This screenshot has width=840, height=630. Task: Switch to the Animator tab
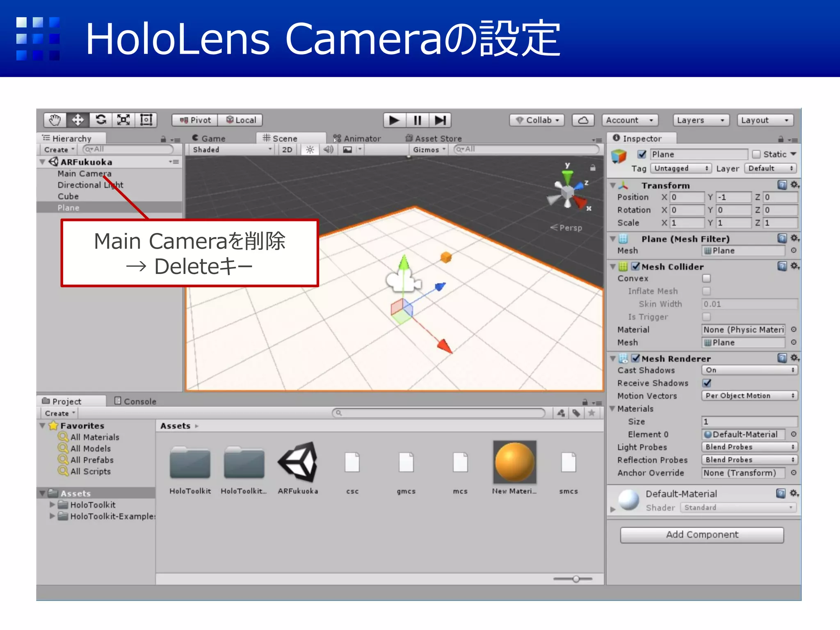tap(357, 139)
